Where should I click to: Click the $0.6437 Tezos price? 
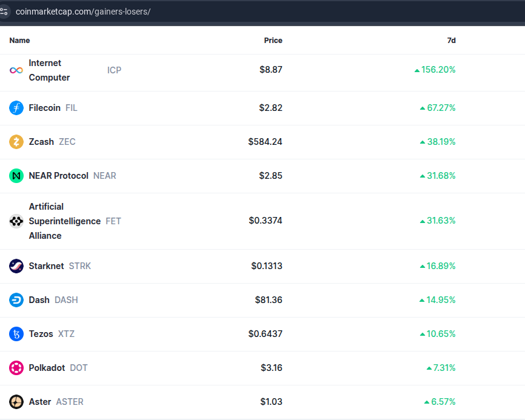coord(265,334)
